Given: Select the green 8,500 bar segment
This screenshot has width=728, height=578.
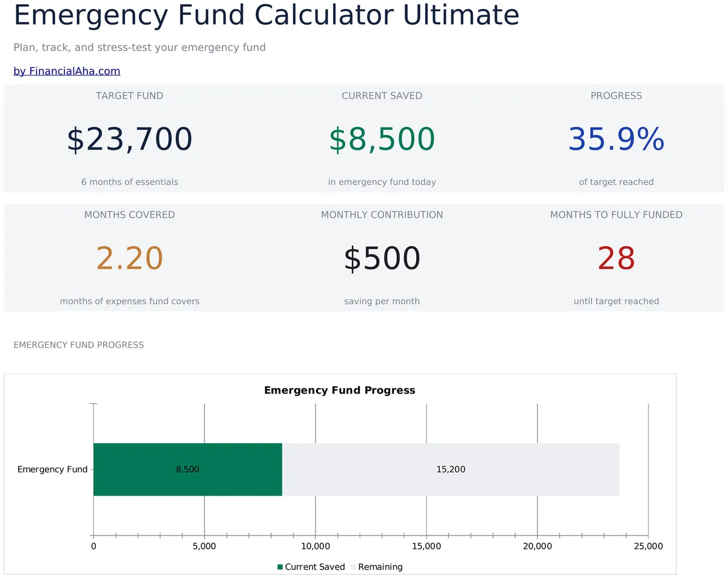Looking at the screenshot, I should tap(188, 469).
